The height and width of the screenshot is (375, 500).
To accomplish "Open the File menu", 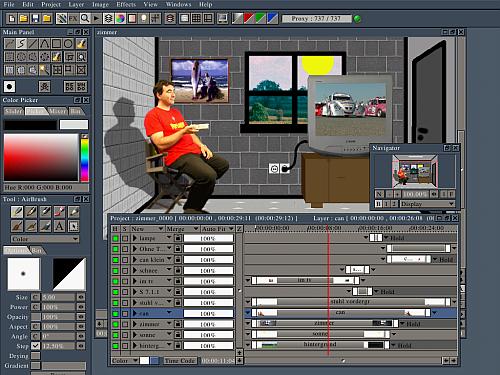I will [x=9, y=4].
